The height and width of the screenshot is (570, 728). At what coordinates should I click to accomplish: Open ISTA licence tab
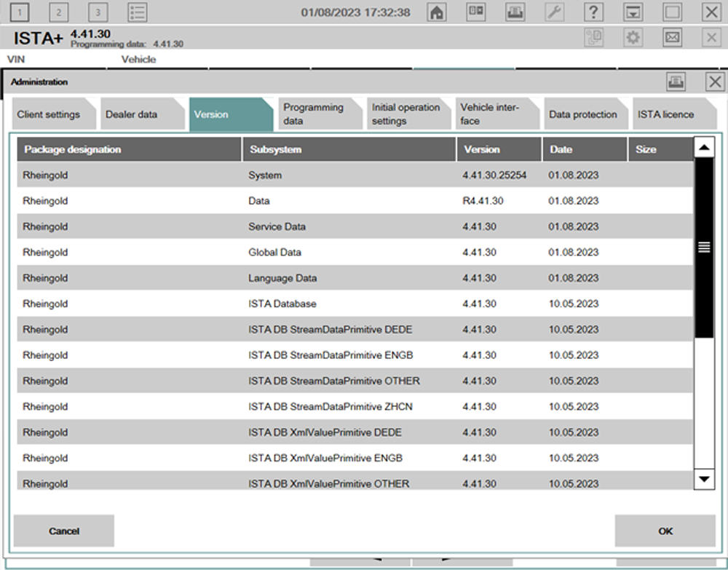pyautogui.click(x=674, y=114)
